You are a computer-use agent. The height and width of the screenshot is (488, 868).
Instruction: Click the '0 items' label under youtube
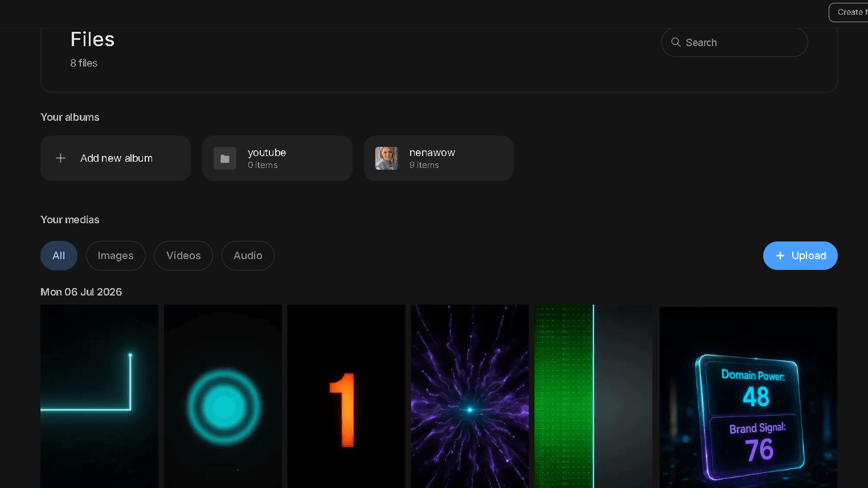point(263,165)
